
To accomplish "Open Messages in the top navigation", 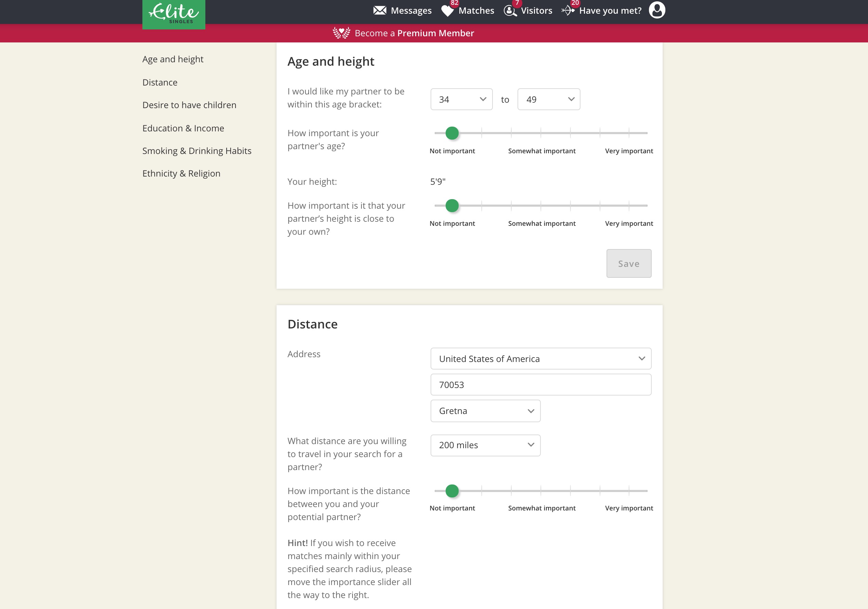I will click(x=411, y=11).
